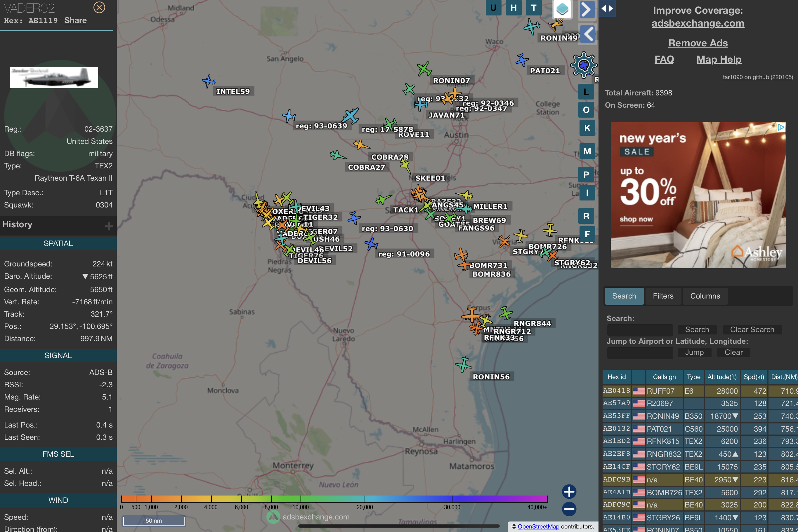
Task: Sort table by Altitude(ft) column
Action: (x=722, y=377)
